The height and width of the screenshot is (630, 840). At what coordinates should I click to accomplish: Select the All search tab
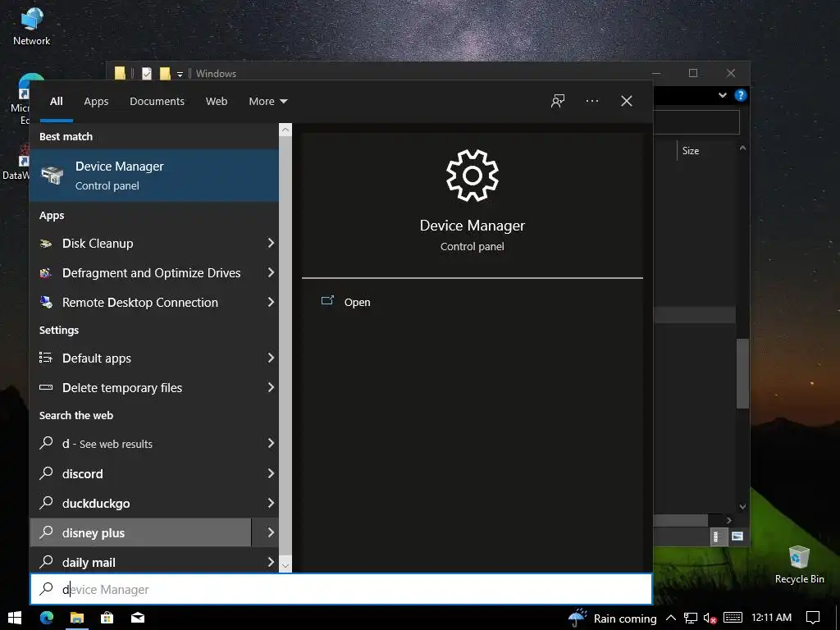(x=57, y=101)
